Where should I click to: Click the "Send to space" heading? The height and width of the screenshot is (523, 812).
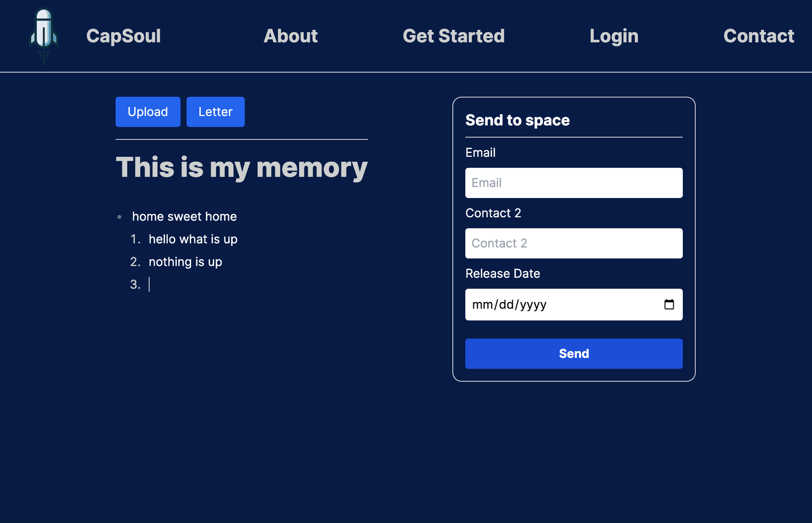pyautogui.click(x=517, y=120)
